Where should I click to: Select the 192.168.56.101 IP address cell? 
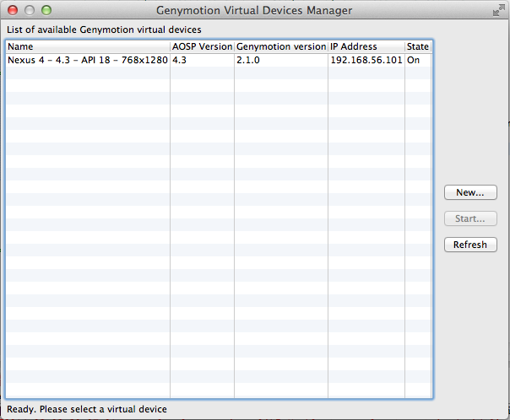tap(366, 60)
